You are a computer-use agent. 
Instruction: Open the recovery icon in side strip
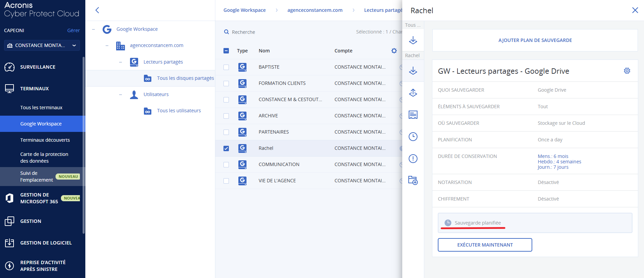413,93
